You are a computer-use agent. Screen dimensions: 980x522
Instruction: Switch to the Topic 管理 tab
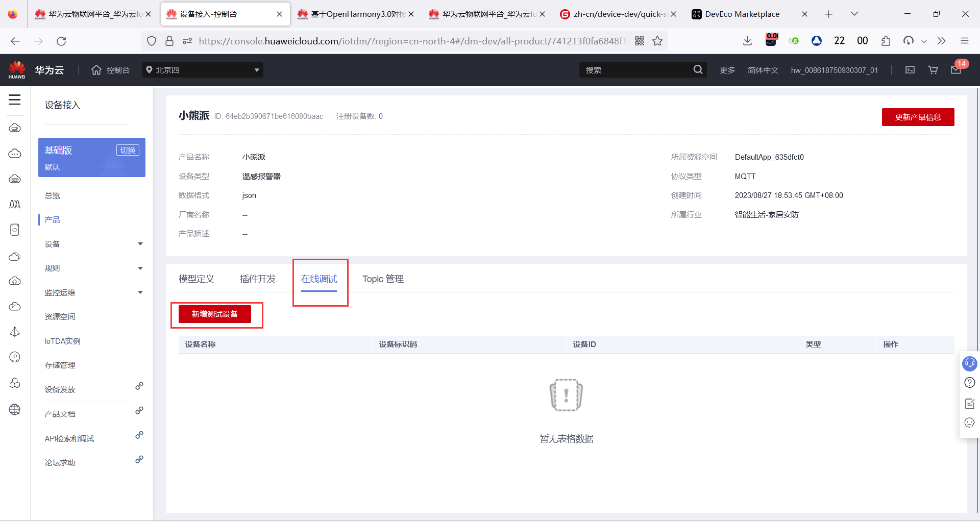pyautogui.click(x=383, y=279)
